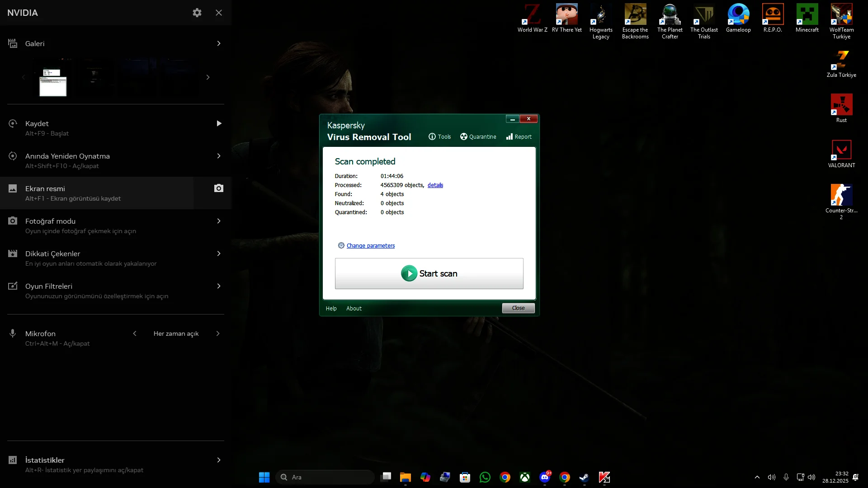868x488 pixels.
Task: Switch microphone mode with right arrow
Action: pos(218,333)
